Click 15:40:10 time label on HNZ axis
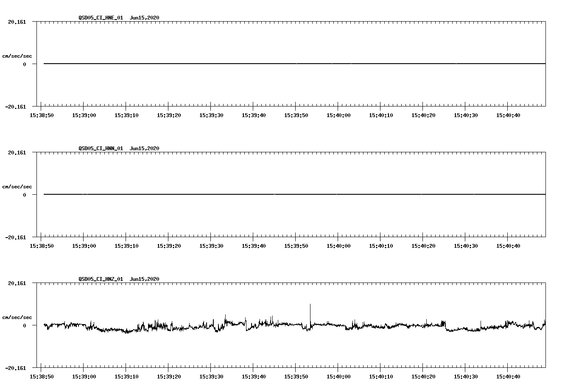The height and width of the screenshot is (392, 576). coord(381,377)
